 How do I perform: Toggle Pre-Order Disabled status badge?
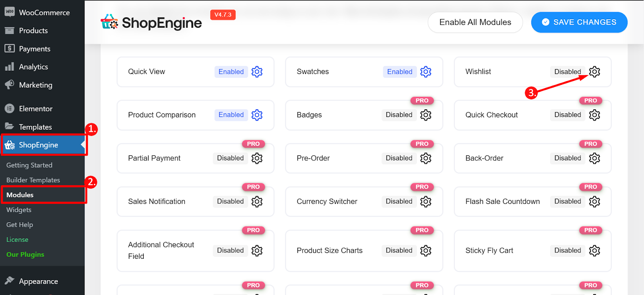pyautogui.click(x=399, y=158)
